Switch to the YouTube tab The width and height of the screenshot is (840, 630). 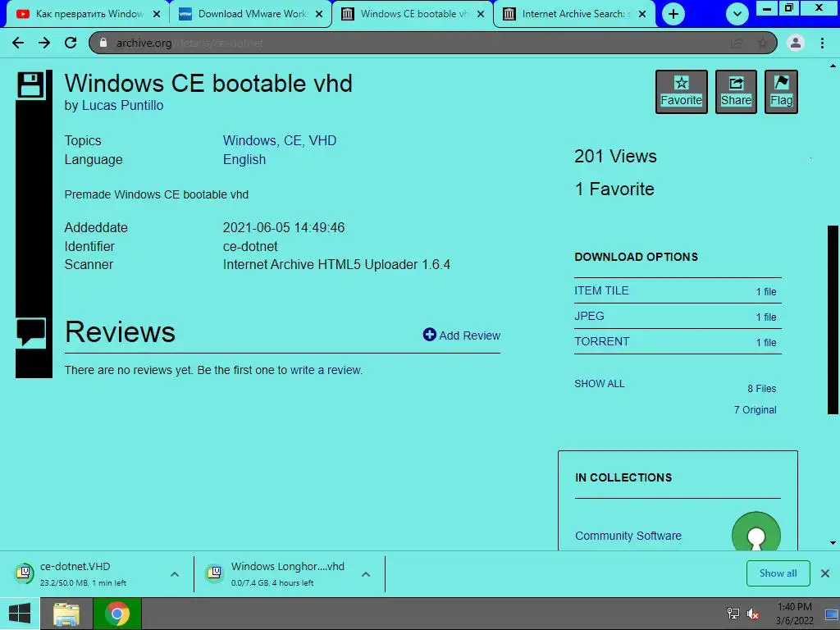pyautogui.click(x=89, y=14)
